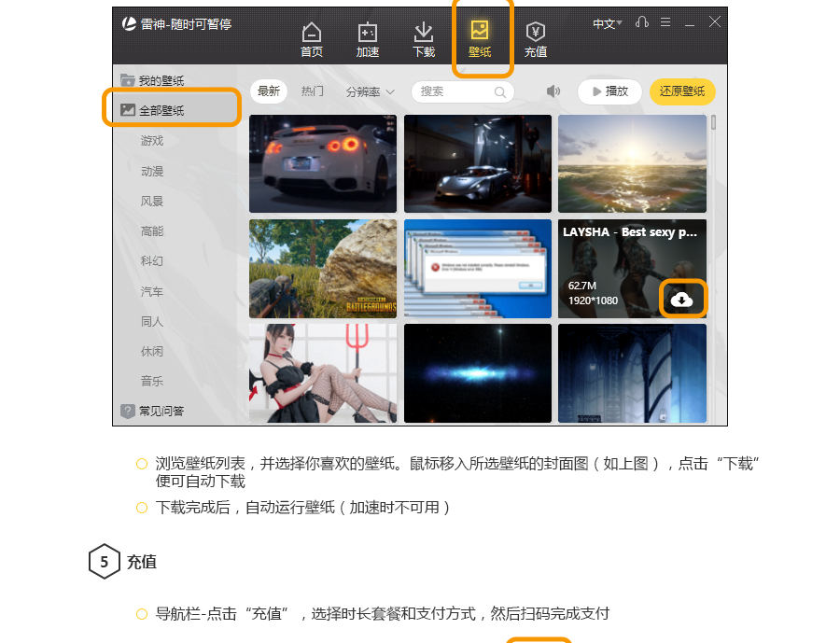Open 常见问答 help entry
The width and height of the screenshot is (840, 643).
tap(152, 411)
